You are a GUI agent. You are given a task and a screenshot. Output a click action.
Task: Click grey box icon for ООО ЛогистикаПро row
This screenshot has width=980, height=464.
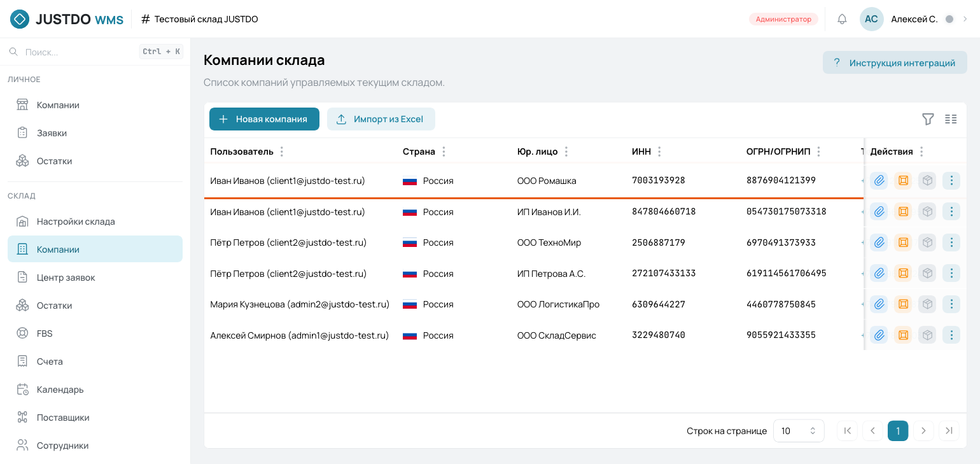(927, 304)
